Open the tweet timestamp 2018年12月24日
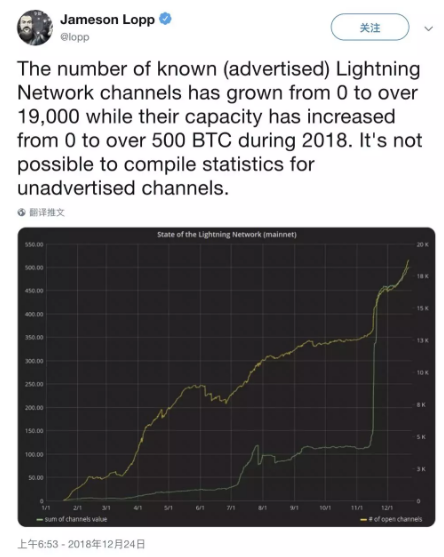 tap(106, 544)
